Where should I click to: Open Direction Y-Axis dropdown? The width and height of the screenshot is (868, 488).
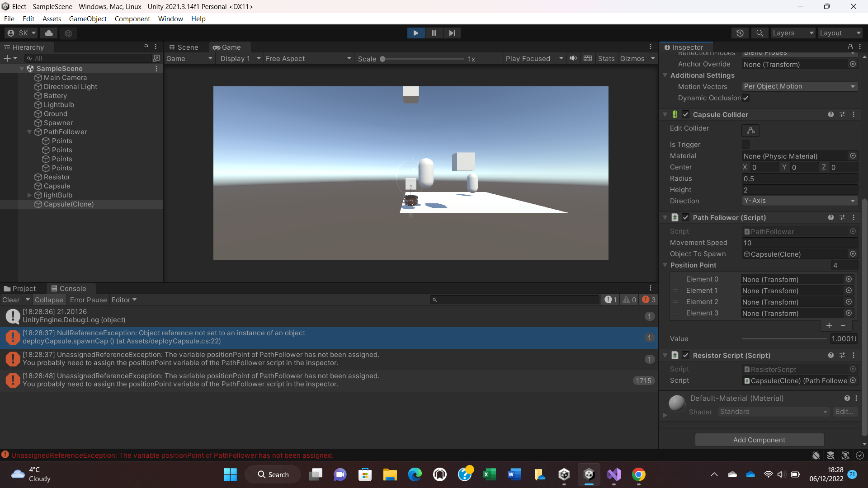tap(800, 201)
